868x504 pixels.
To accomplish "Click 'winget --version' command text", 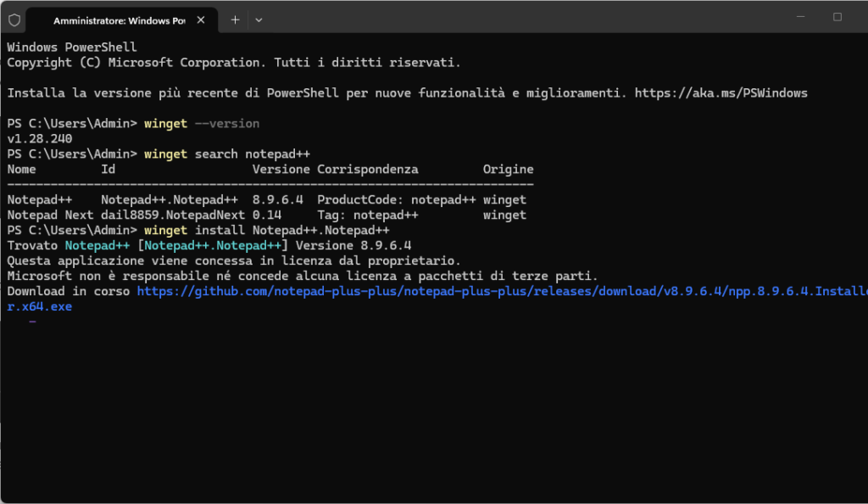I will (x=202, y=124).
